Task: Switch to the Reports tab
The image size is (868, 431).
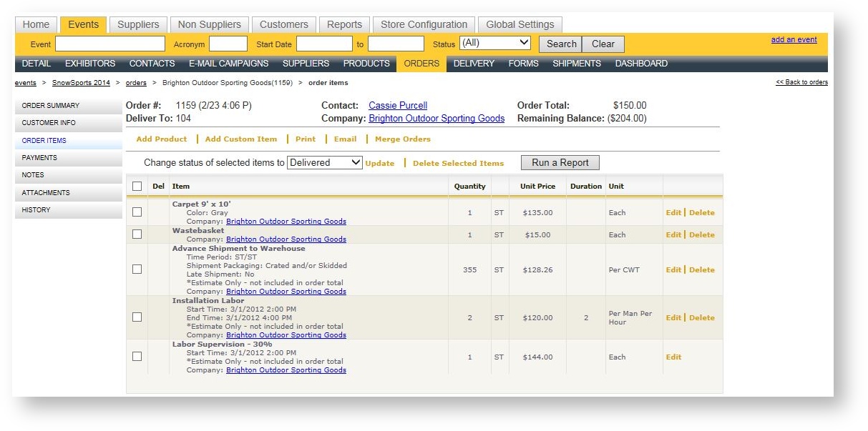Action: pyautogui.click(x=344, y=24)
